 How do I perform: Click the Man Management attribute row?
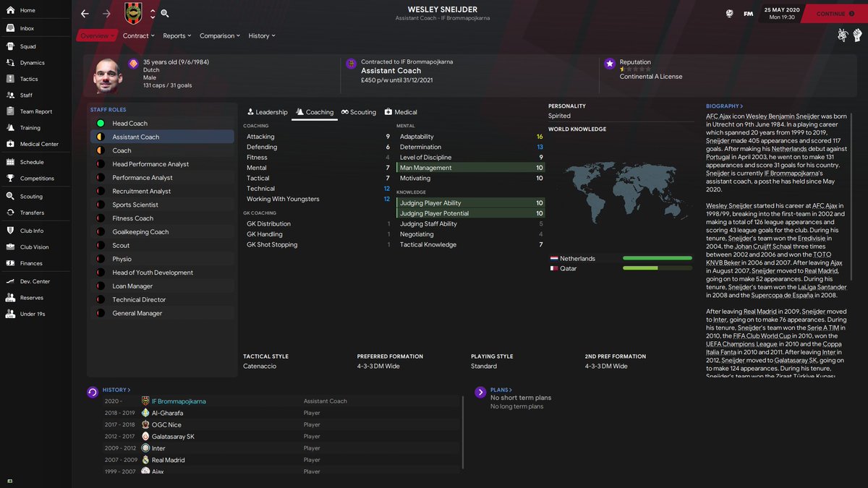[470, 168]
